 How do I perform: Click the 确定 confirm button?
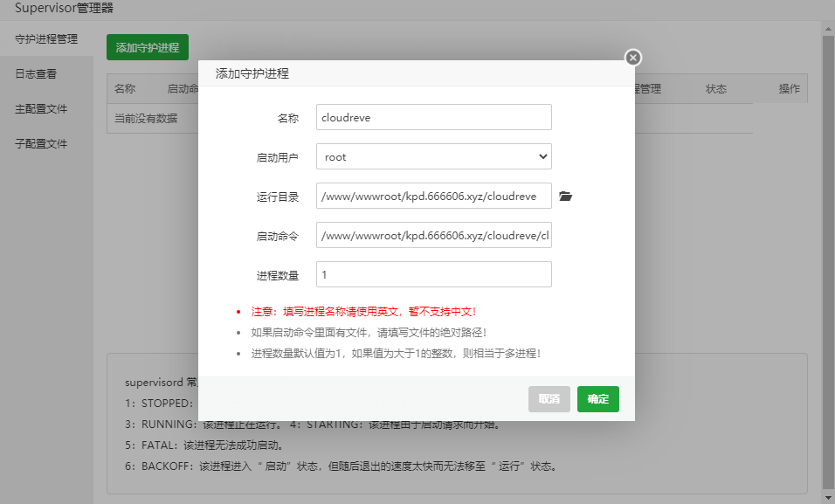597,398
